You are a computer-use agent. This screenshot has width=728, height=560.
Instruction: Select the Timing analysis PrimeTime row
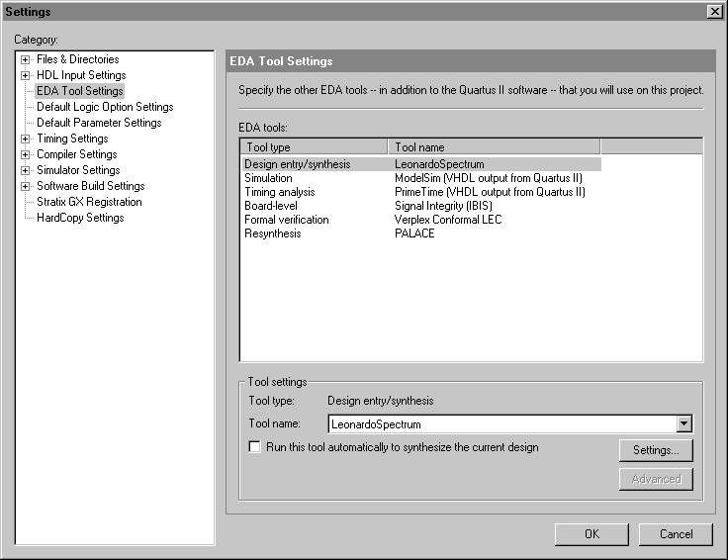pos(415,192)
